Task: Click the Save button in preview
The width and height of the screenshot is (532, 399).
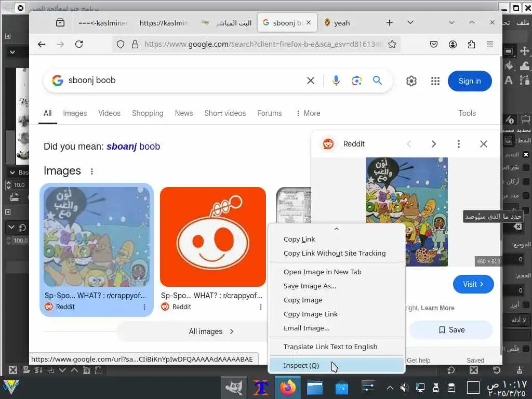Action: point(451,330)
